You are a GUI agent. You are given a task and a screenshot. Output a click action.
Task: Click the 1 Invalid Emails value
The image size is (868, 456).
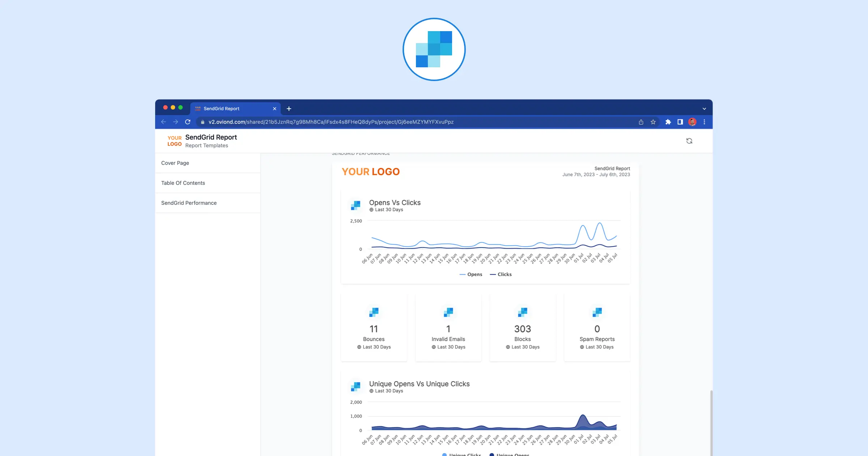(448, 329)
